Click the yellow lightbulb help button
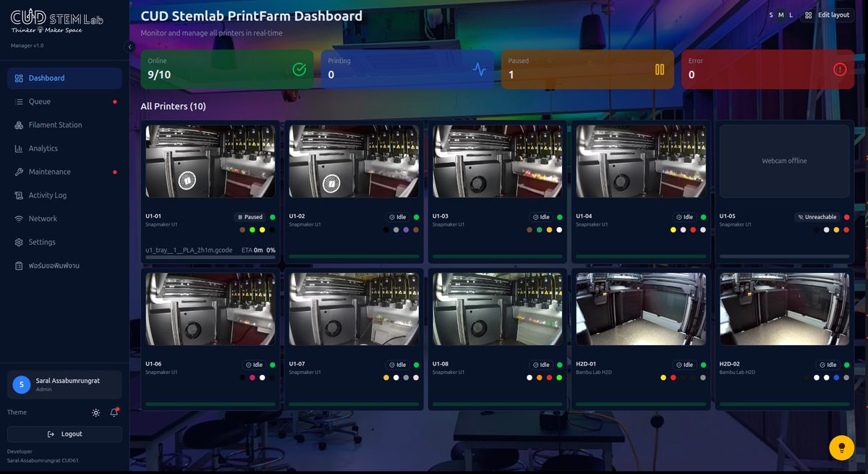Screen dimensions: 868x474 click(x=841, y=447)
